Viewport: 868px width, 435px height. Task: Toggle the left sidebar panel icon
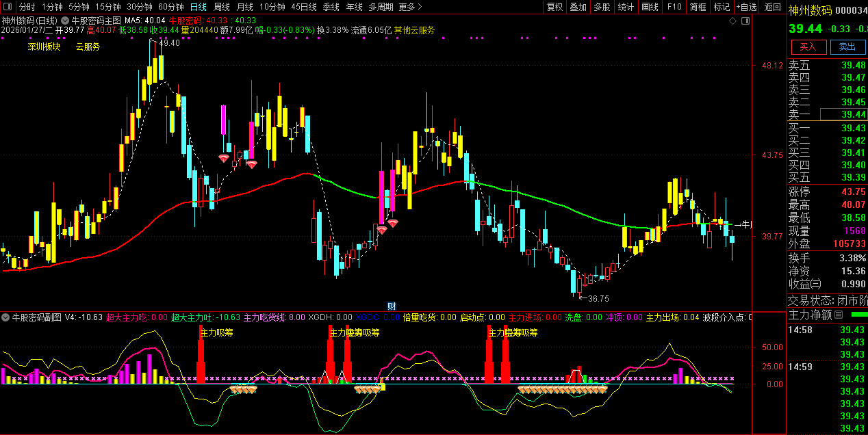click(7, 7)
